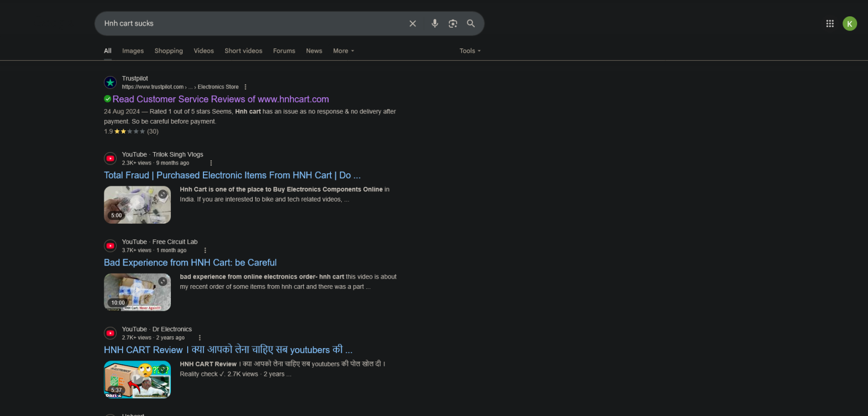The height and width of the screenshot is (416, 868).
Task: Expand the More search filters dropdown
Action: 343,51
